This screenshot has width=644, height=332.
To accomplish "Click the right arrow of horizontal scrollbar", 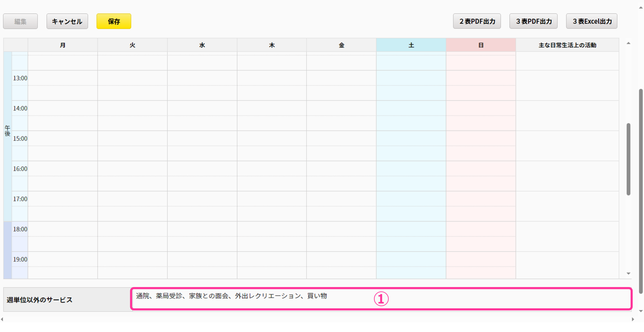I will (633, 319).
